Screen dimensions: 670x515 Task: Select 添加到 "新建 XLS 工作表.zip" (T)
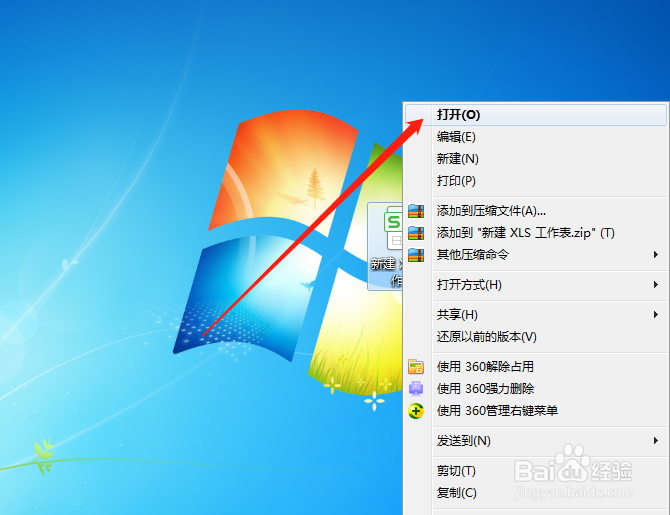pos(535,233)
